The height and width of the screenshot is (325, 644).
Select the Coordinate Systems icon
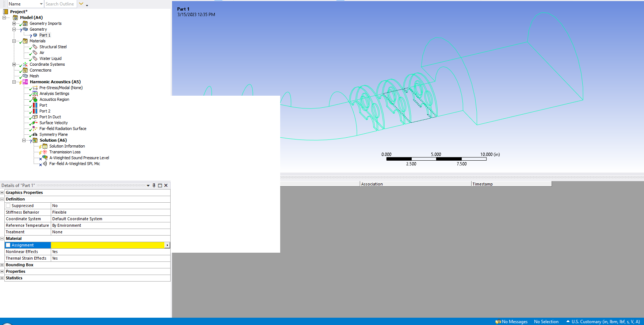point(25,64)
